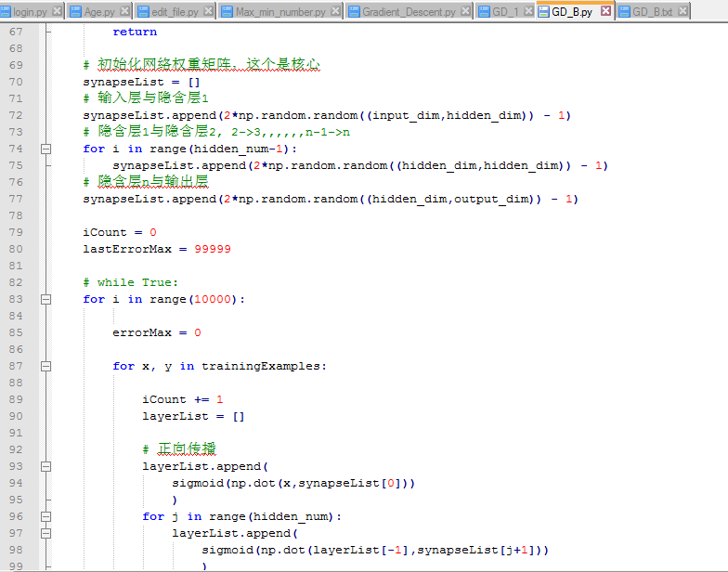Click the 'range(10000)' text
728x572 pixels.
pos(194,299)
